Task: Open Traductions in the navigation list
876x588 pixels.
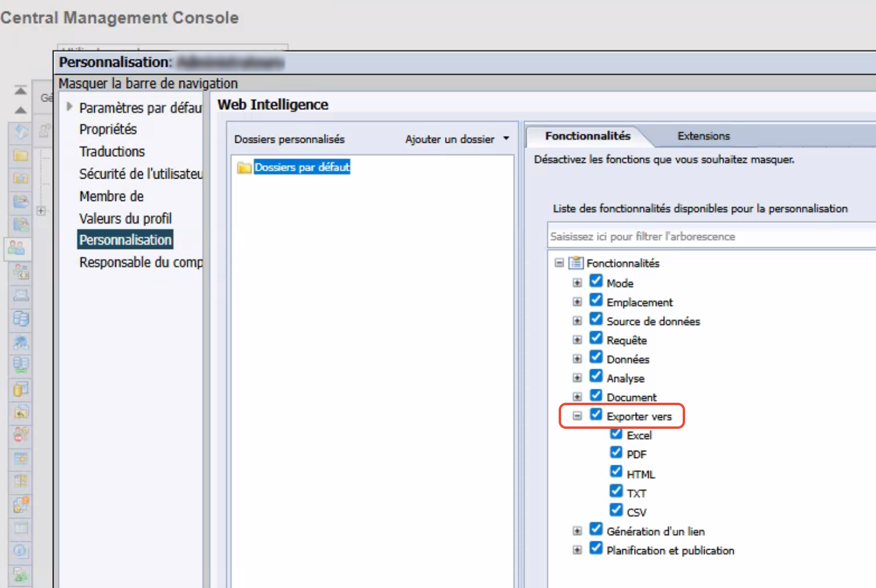Action: click(112, 152)
